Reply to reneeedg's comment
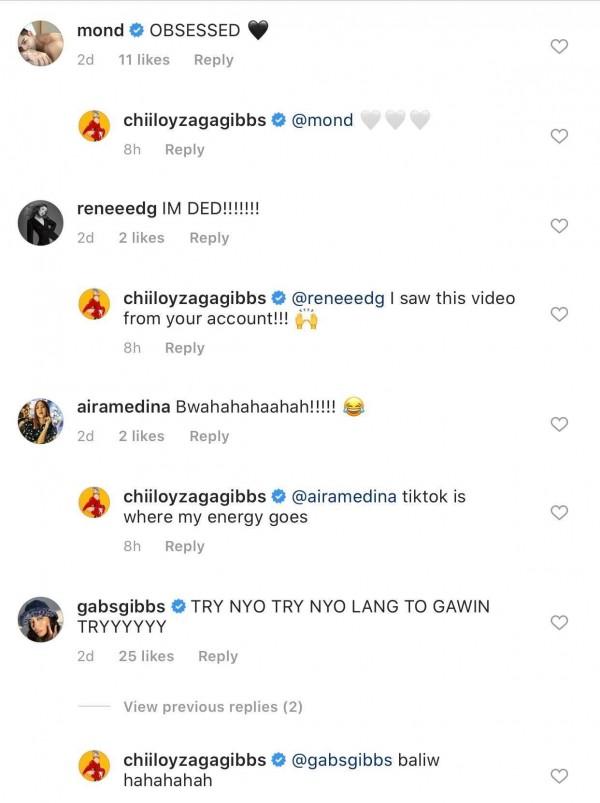The width and height of the screenshot is (600, 803). tap(209, 238)
